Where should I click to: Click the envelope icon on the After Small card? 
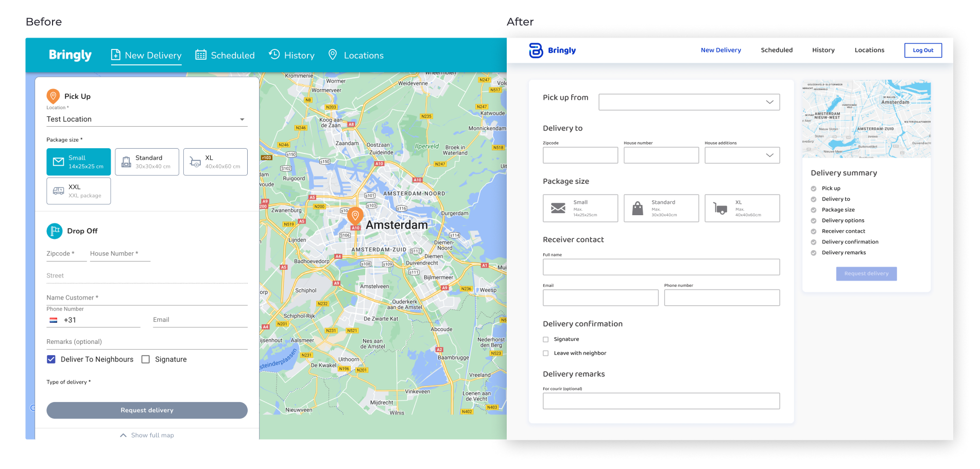point(558,208)
